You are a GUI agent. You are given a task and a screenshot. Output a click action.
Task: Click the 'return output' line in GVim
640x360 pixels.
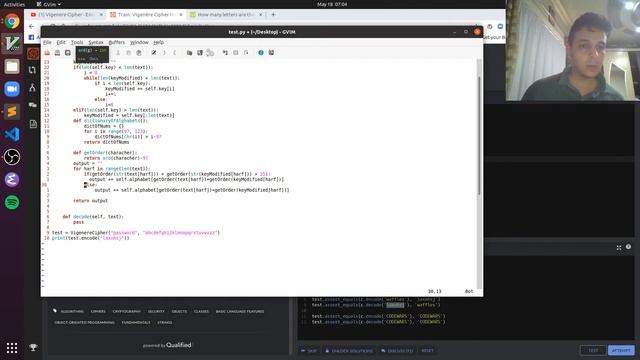[x=91, y=201]
